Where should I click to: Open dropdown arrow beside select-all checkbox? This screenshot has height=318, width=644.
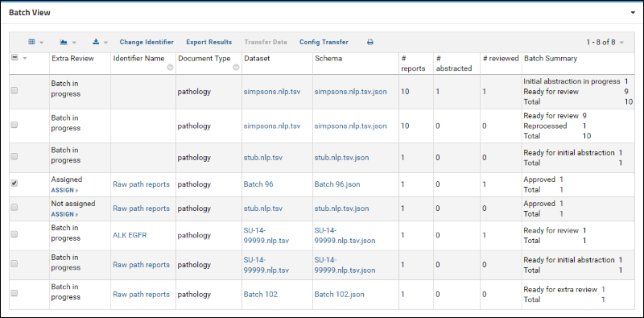tap(25, 58)
